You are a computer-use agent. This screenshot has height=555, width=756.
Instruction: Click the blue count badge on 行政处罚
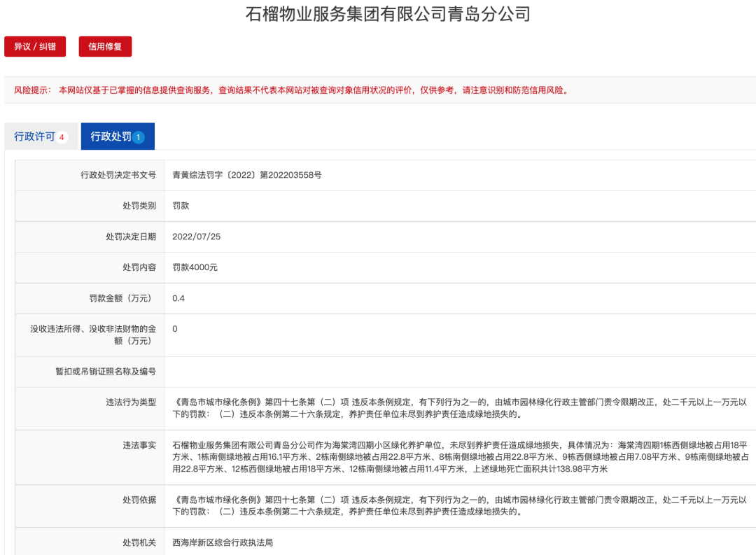point(139,137)
